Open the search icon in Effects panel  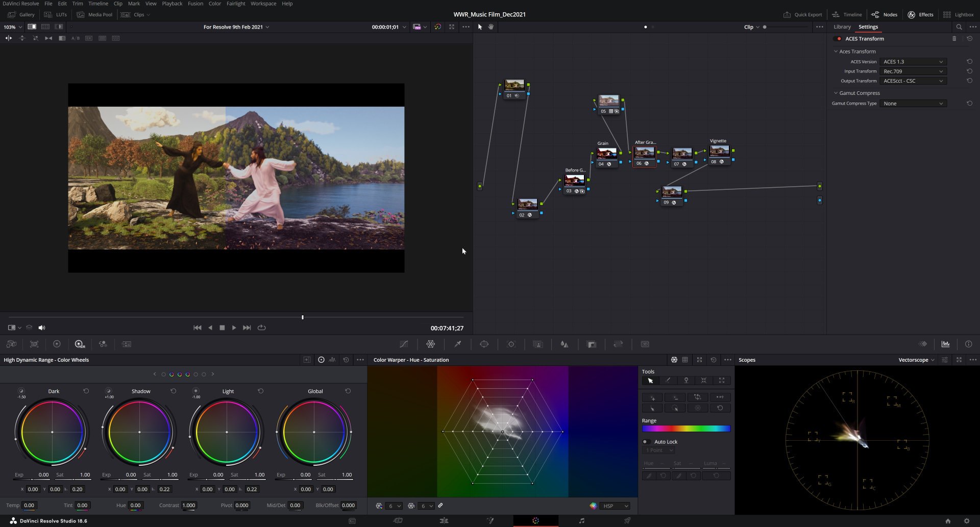pyautogui.click(x=959, y=27)
